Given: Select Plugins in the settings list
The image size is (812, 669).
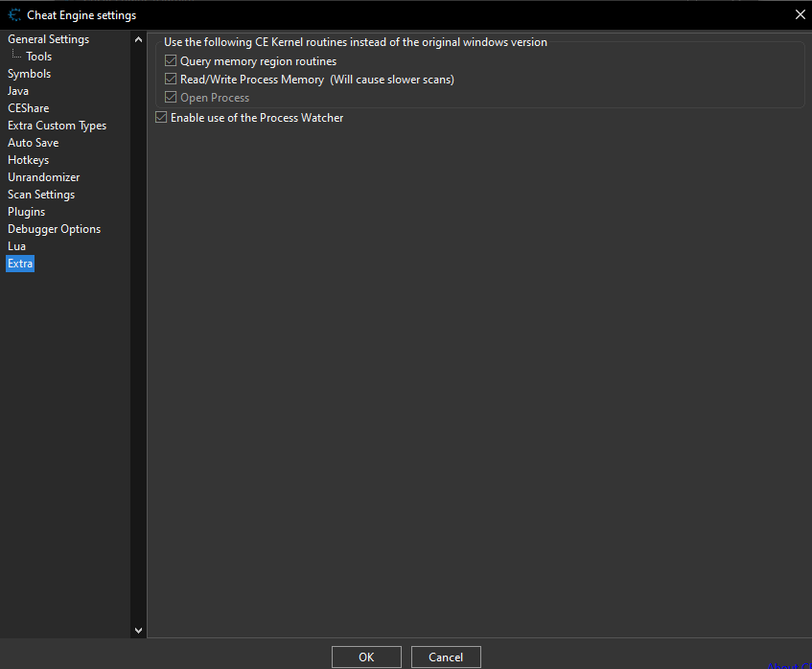Looking at the screenshot, I should pos(26,212).
